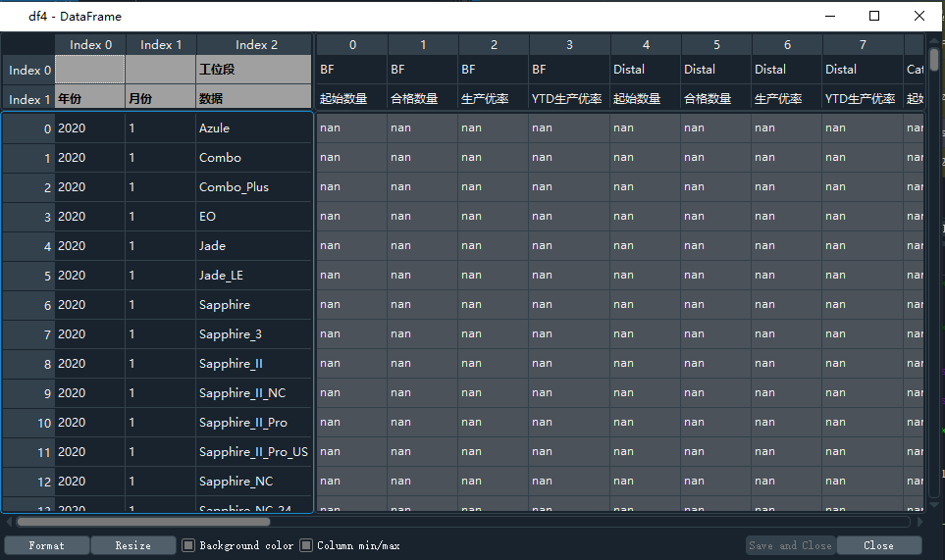Screen dimensions: 945x560
Task: Select the Jade_LE index cell
Action: pos(254,276)
